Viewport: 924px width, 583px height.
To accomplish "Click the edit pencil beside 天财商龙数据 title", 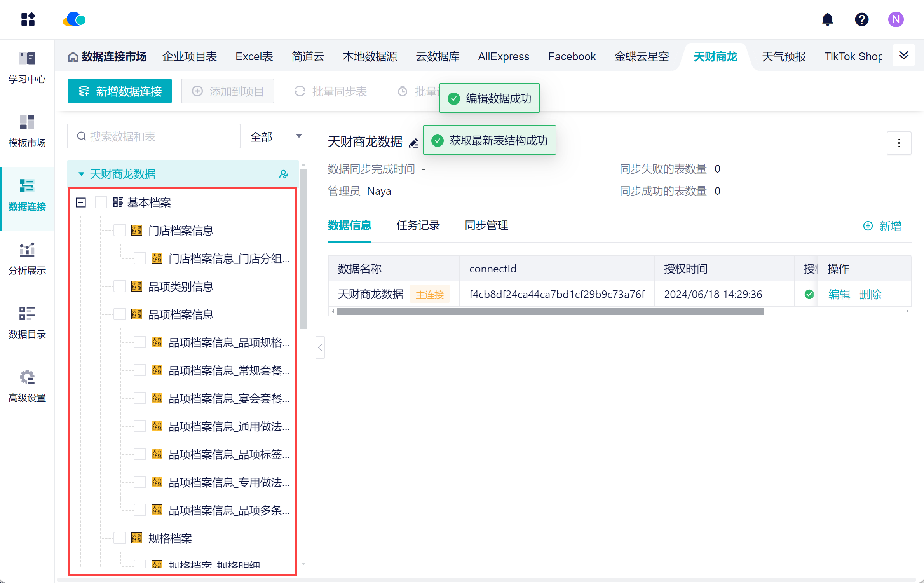I will (413, 143).
